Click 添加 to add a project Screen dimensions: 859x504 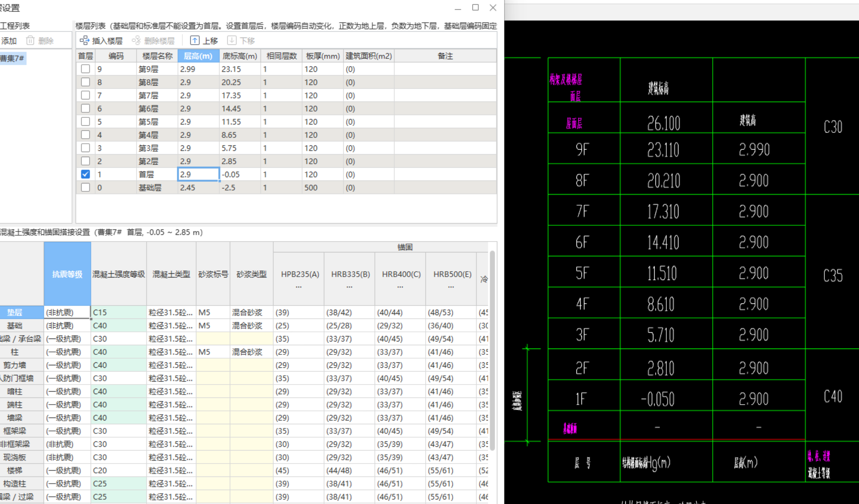coord(9,41)
